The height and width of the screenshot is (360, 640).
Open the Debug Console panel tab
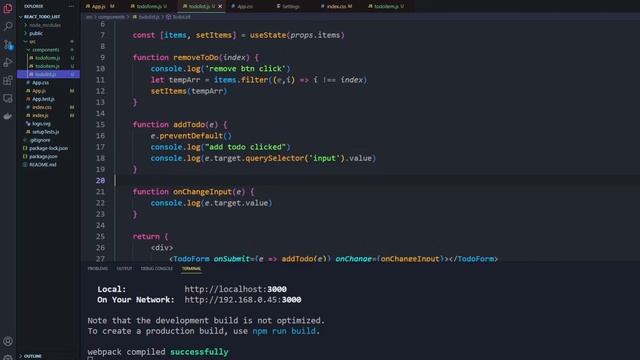(x=156, y=269)
